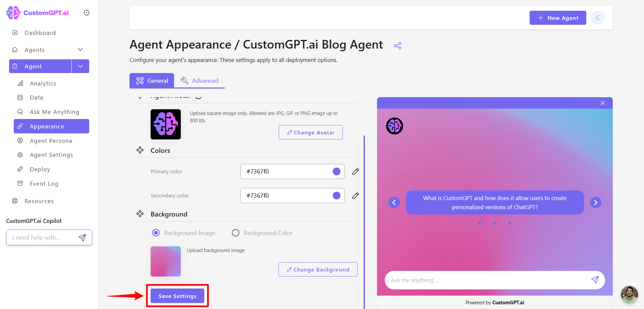Click the Deploy rocket icon

[20, 169]
